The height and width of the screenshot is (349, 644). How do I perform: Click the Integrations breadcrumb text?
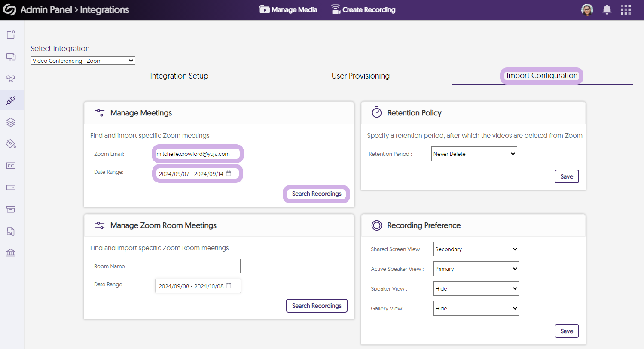point(104,10)
